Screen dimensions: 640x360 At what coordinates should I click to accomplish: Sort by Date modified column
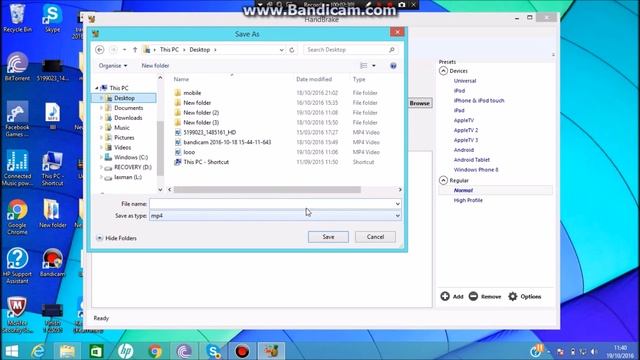pos(314,79)
